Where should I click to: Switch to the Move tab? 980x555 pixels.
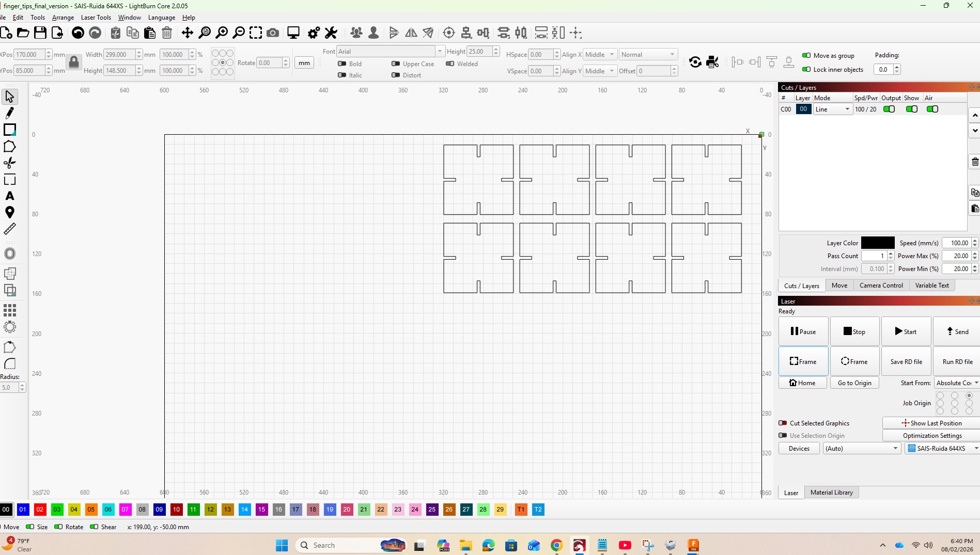pos(839,285)
